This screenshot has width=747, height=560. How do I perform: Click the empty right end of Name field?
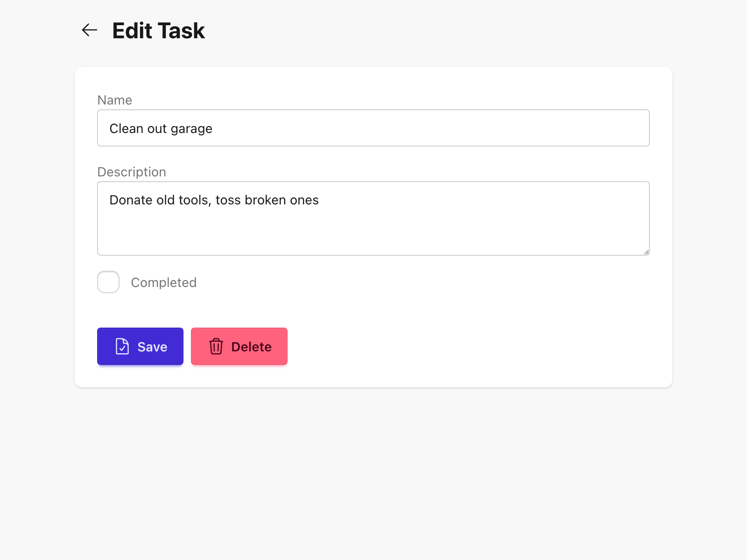[560, 128]
